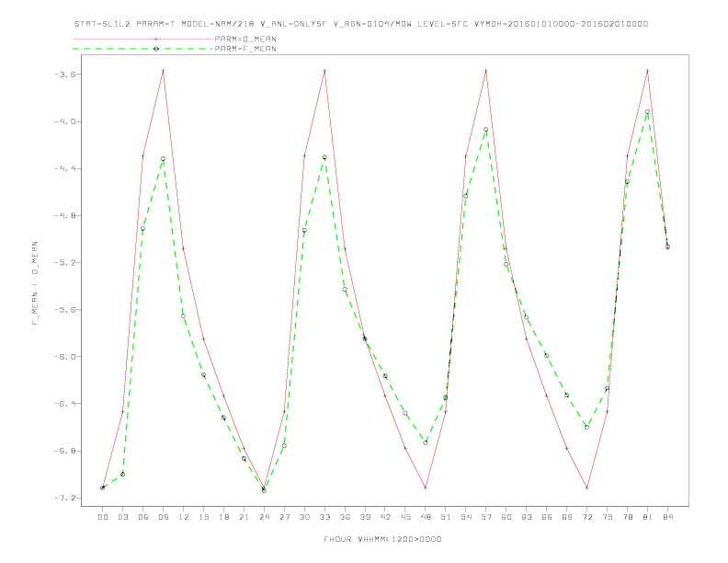Select the green dashed F_MEAN legend line sample
This screenshot has height=563, width=728.
coord(142,49)
